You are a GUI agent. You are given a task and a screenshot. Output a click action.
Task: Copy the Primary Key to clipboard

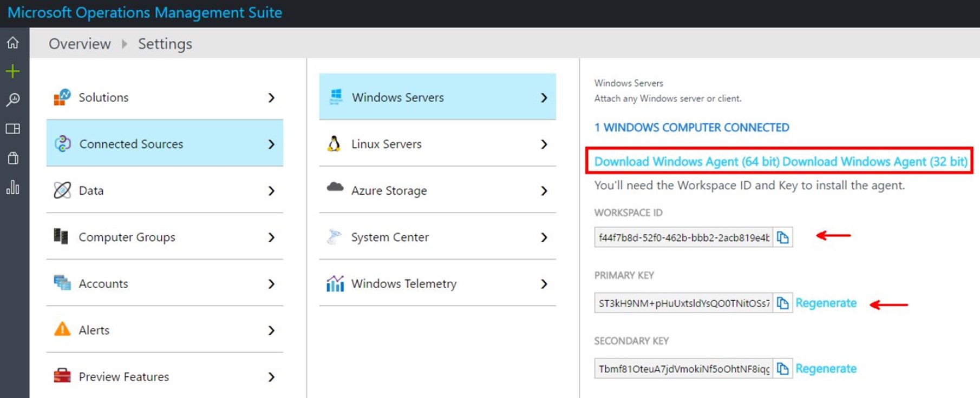pos(782,303)
